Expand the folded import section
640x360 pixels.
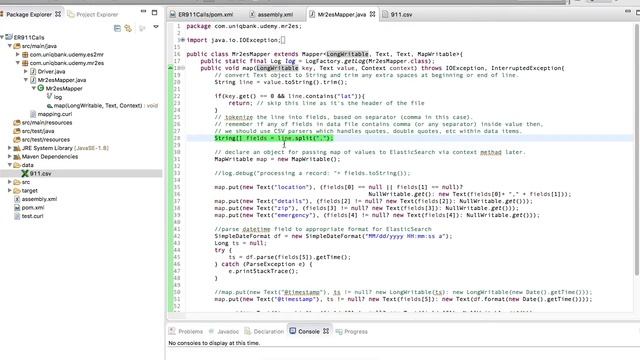tap(182, 40)
